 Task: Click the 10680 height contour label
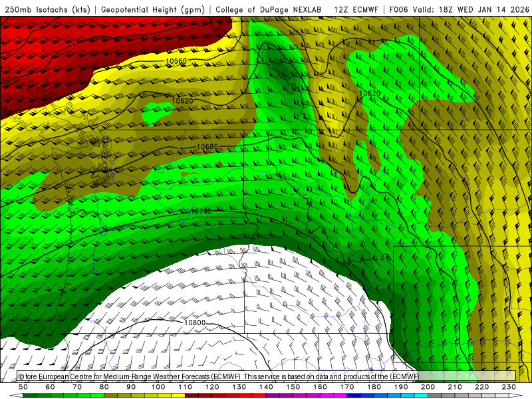coord(207,147)
